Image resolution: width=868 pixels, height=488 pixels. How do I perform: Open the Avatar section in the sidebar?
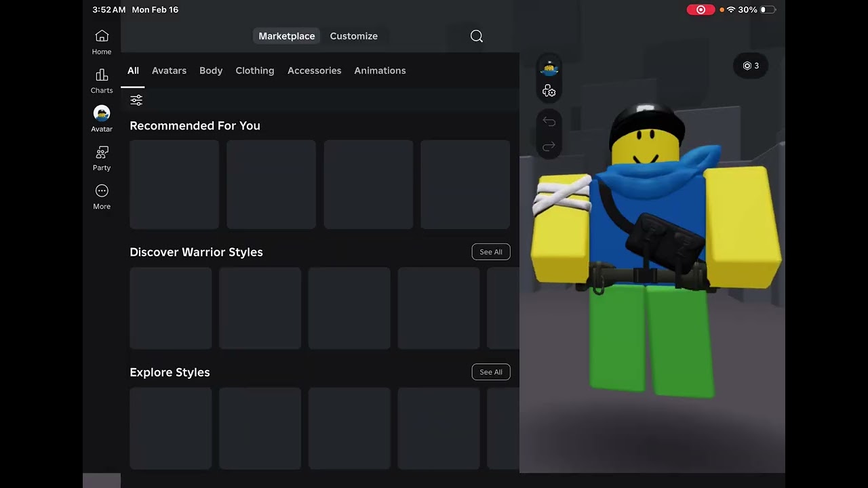(102, 119)
